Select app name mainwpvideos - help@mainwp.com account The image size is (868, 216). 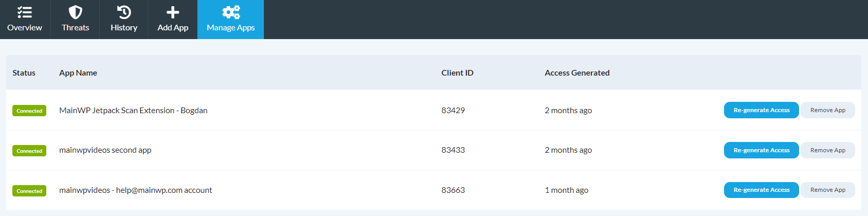pyautogui.click(x=136, y=190)
